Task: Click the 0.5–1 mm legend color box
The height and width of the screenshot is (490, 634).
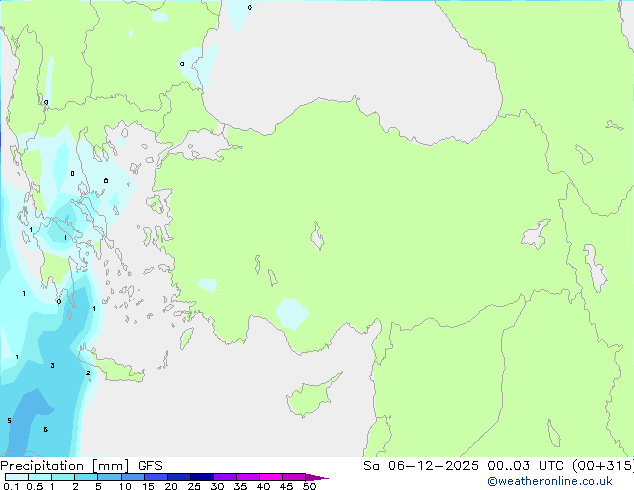Action: click(40, 477)
